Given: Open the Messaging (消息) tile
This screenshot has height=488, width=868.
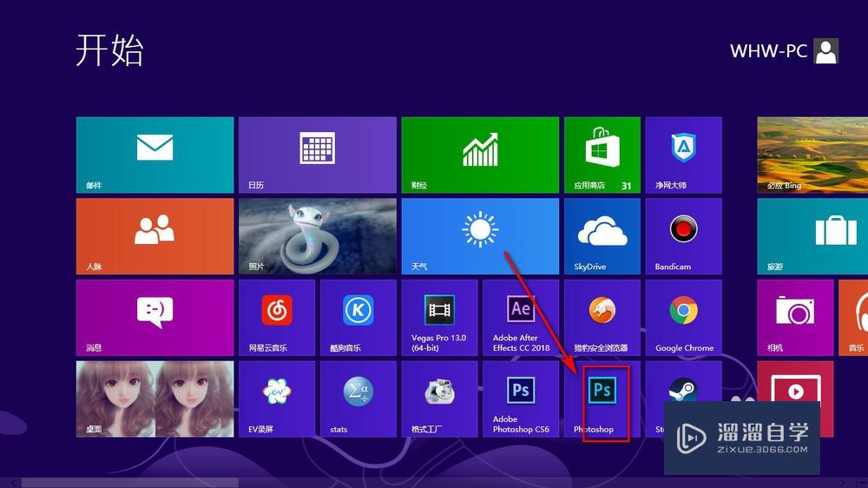Looking at the screenshot, I should click(155, 318).
